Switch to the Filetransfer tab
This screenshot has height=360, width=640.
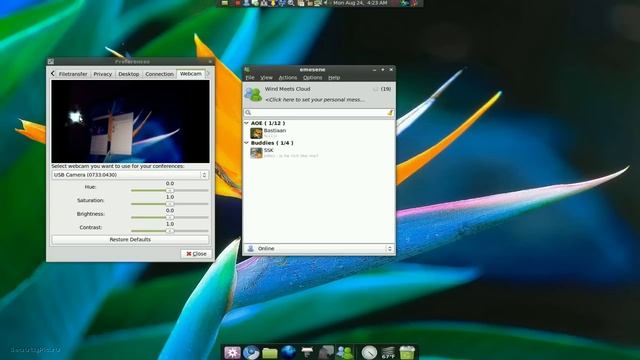[x=73, y=74]
